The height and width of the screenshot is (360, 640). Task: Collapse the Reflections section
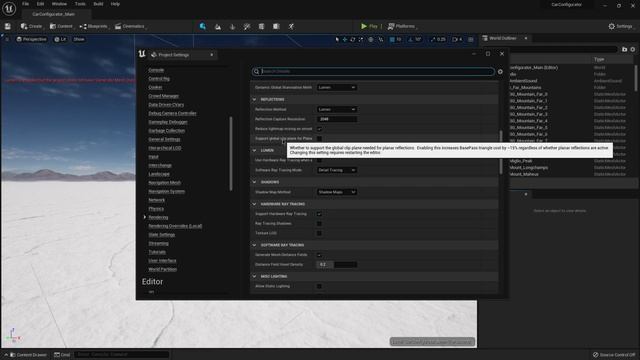pyautogui.click(x=254, y=100)
